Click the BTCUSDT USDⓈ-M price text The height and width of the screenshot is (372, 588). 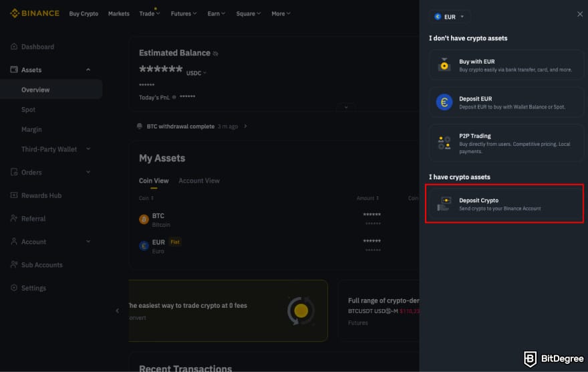pyautogui.click(x=384, y=311)
